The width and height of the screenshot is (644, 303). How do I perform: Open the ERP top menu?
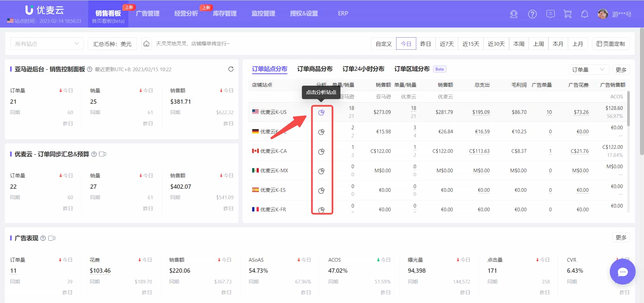coord(343,13)
